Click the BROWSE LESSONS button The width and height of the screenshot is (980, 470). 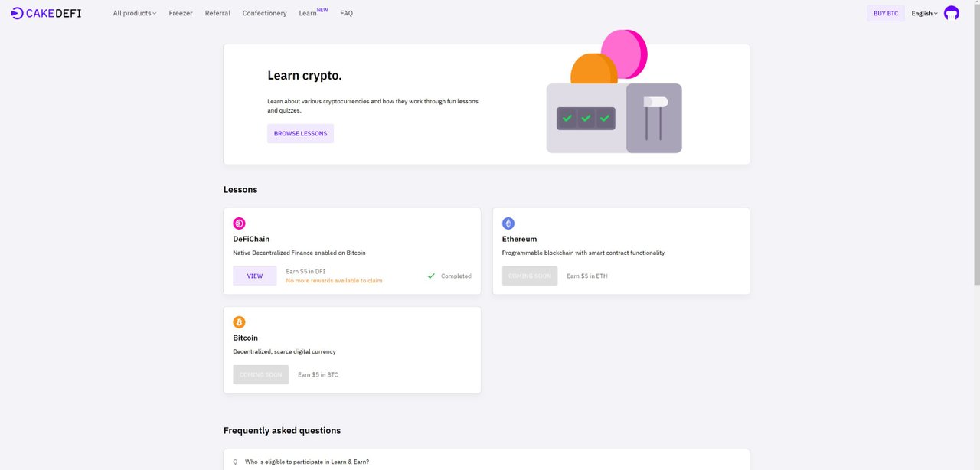(x=300, y=133)
